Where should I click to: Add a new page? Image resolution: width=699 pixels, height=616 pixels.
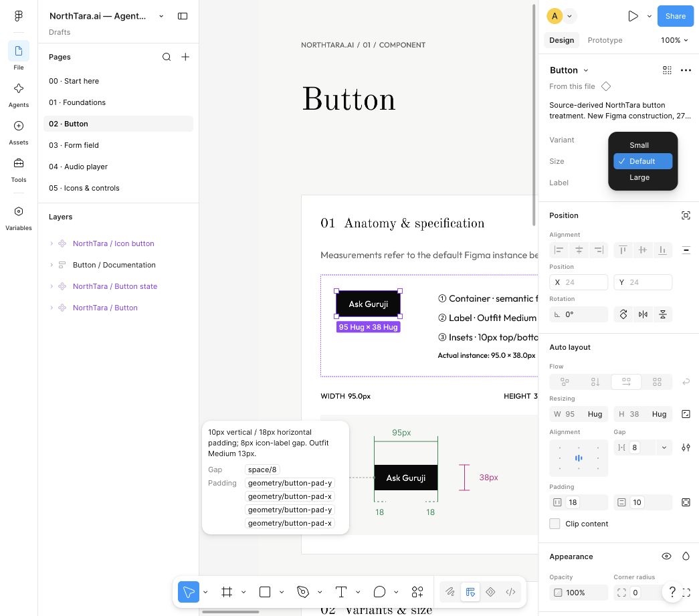coord(185,57)
